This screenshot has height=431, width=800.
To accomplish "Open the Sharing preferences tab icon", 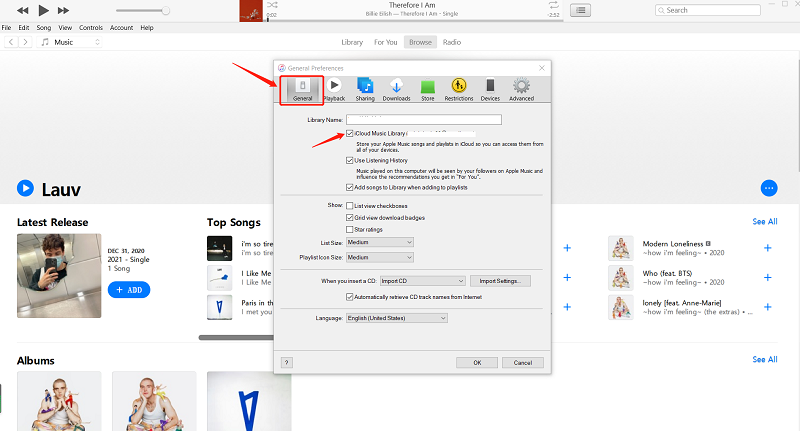I will [365, 90].
